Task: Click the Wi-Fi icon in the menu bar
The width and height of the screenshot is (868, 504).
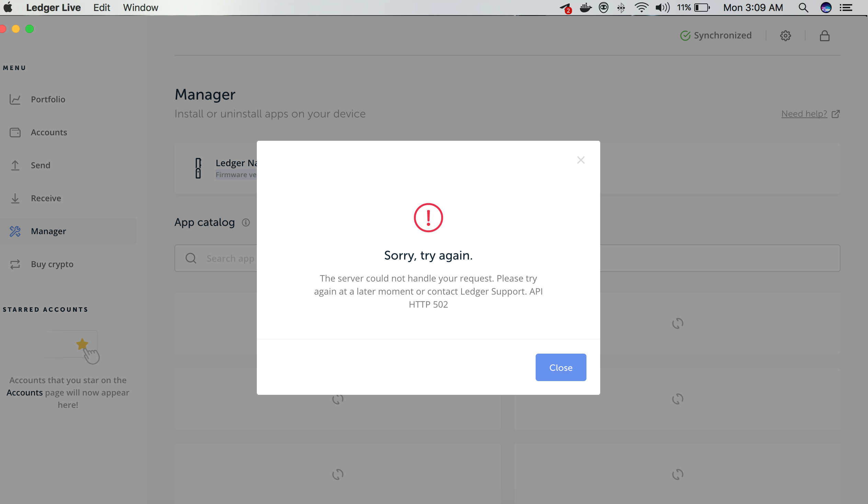Action: [642, 7]
